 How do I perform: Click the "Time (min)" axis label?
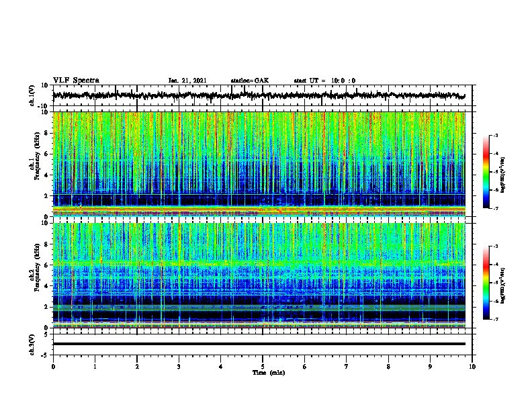pos(269,373)
